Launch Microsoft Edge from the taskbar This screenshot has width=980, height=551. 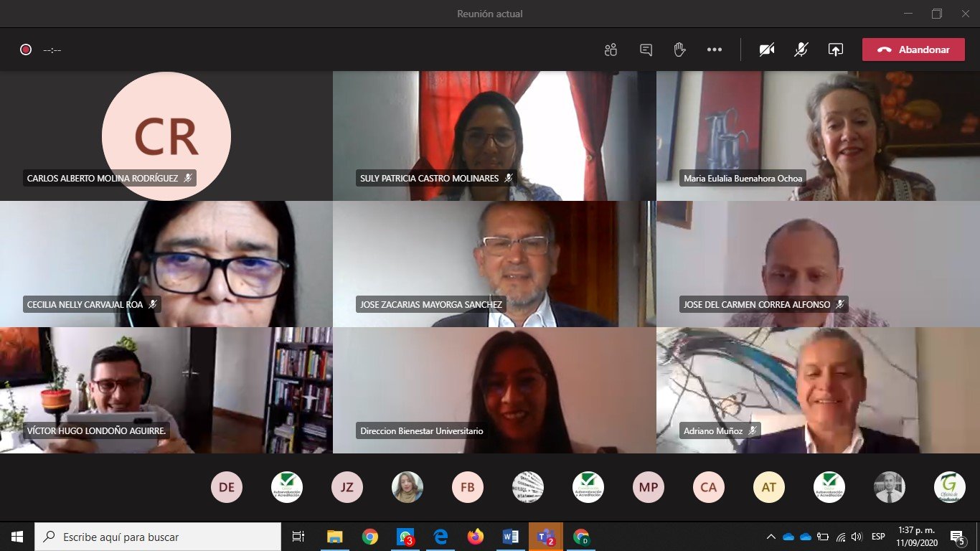440,537
